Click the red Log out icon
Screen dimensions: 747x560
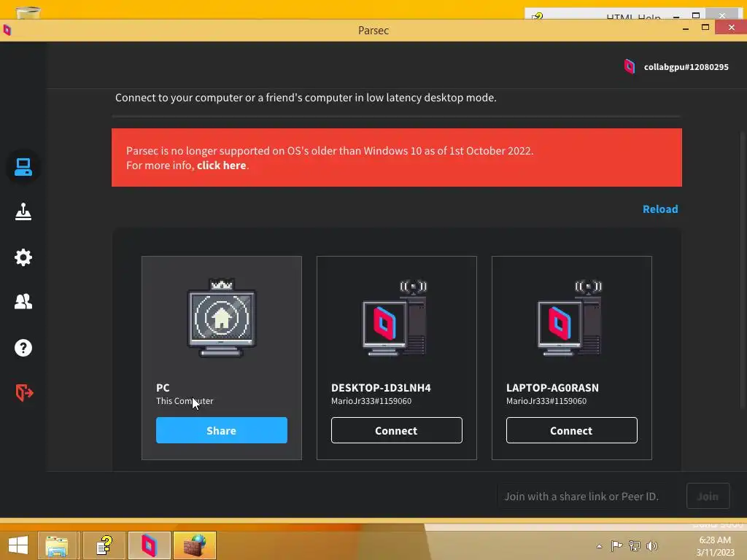pyautogui.click(x=24, y=393)
